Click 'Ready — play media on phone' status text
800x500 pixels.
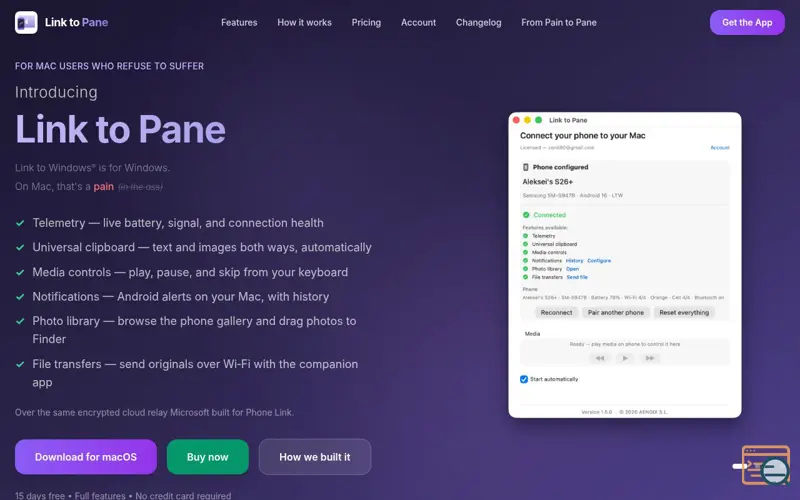pyautogui.click(x=624, y=344)
